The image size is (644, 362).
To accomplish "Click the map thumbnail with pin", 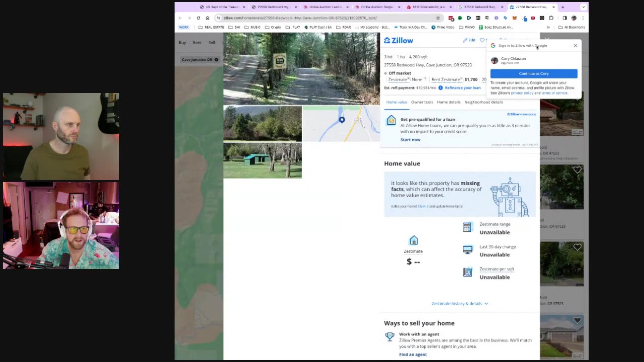I will [x=341, y=124].
